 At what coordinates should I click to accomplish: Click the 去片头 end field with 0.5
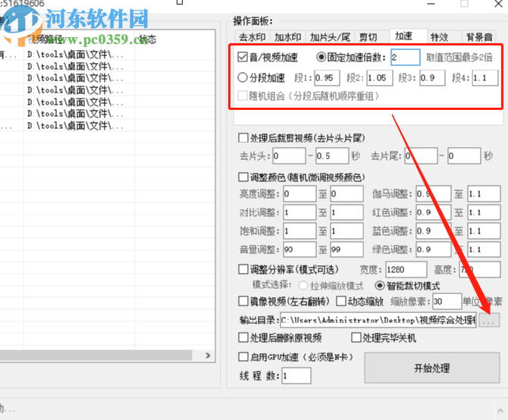click(332, 155)
